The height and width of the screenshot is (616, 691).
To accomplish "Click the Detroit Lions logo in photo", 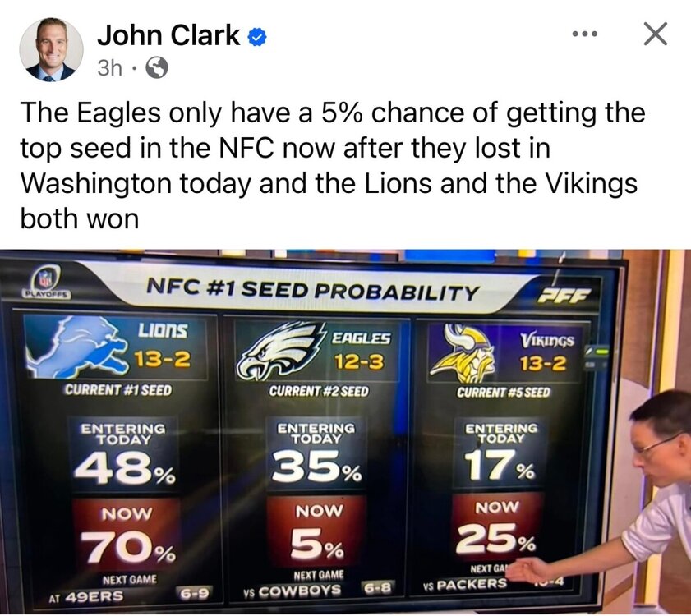I will click(x=76, y=350).
